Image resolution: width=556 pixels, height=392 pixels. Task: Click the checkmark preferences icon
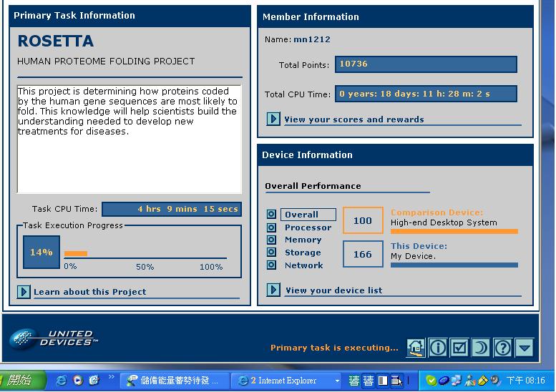coord(459,348)
